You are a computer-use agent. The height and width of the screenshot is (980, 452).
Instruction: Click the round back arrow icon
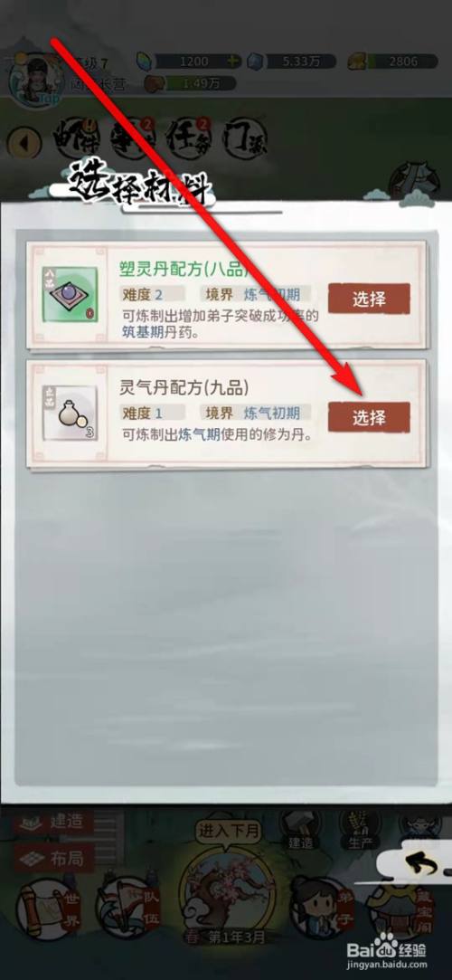(x=24, y=143)
